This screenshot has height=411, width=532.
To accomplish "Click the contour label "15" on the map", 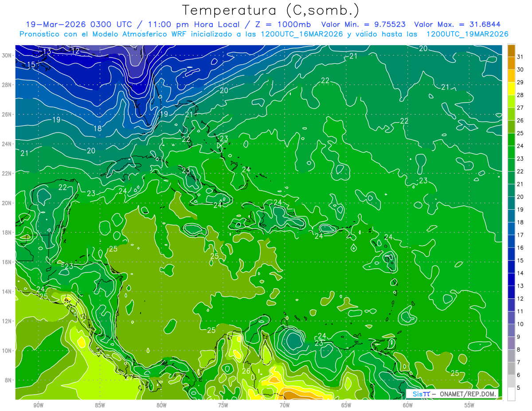I will pyautogui.click(x=31, y=65).
